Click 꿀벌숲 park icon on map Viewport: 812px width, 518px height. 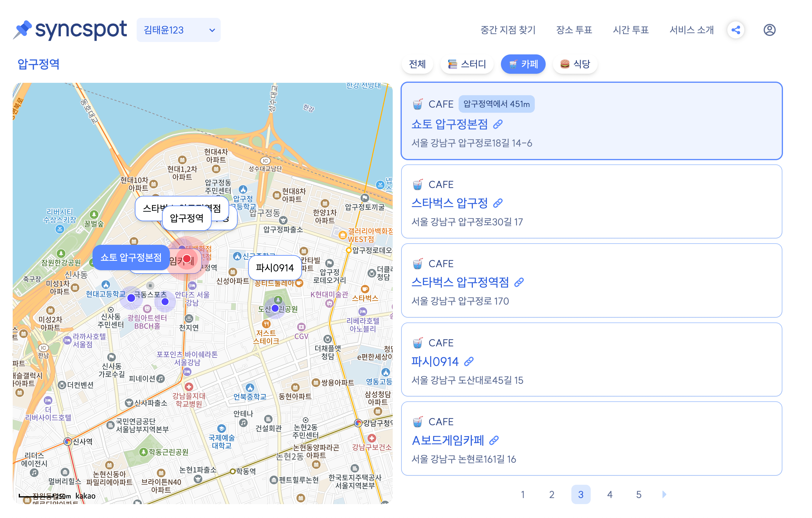[x=94, y=214]
